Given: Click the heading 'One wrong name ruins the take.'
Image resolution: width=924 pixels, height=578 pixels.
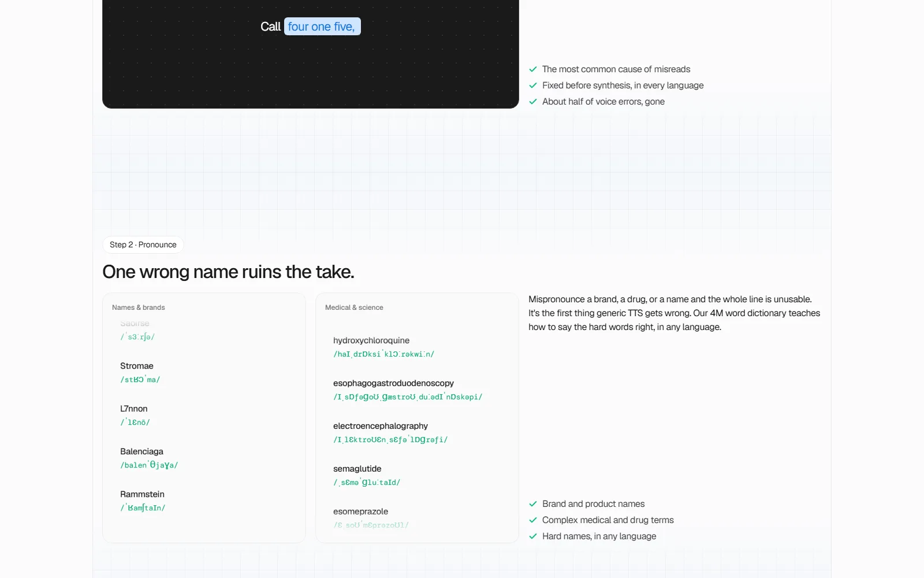Looking at the screenshot, I should [x=228, y=272].
